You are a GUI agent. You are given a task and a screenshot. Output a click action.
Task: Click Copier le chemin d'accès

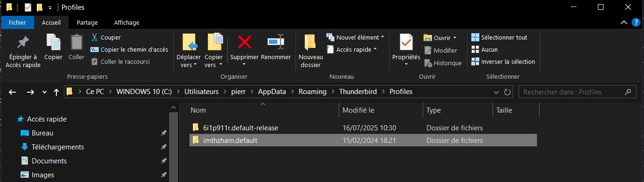pyautogui.click(x=129, y=49)
